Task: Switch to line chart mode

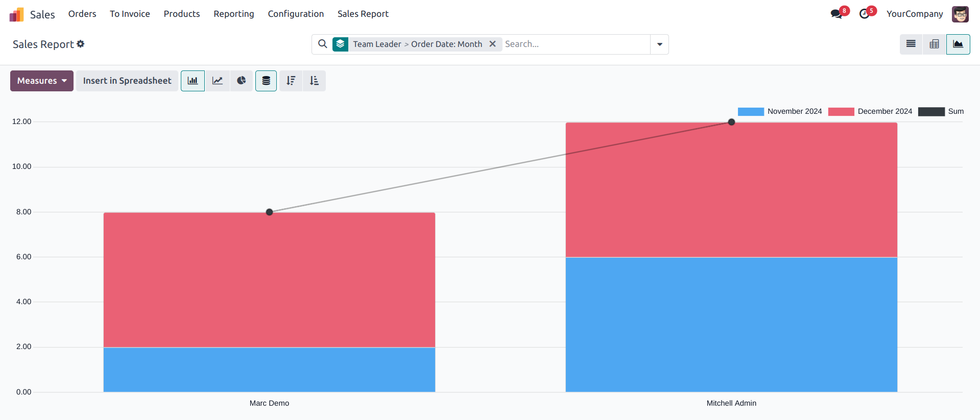Action: [x=218, y=81]
